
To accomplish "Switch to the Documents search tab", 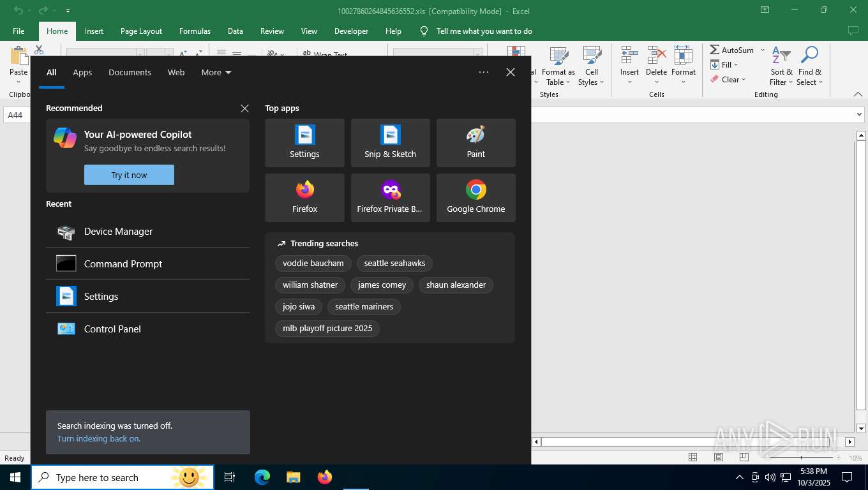I will (x=130, y=72).
